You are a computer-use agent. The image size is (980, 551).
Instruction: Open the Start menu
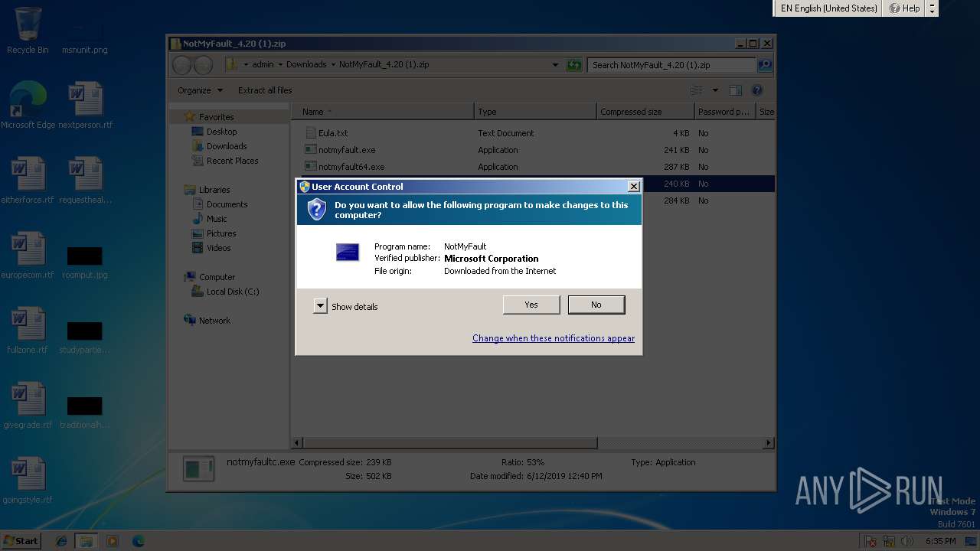coord(21,541)
